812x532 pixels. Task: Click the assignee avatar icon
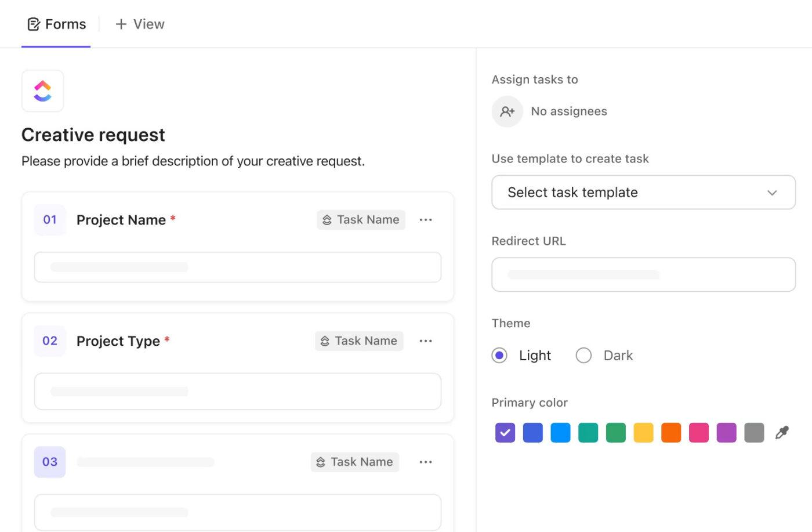(x=507, y=111)
